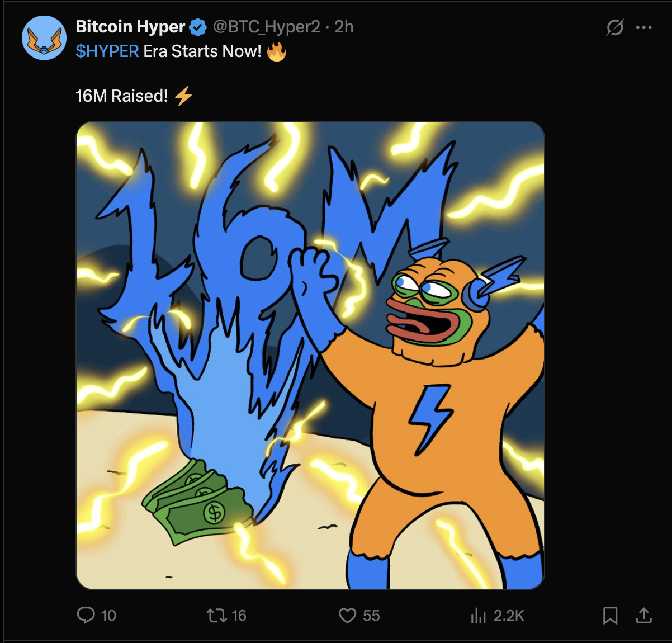
Task: Open the share post menu
Action: [x=644, y=616]
